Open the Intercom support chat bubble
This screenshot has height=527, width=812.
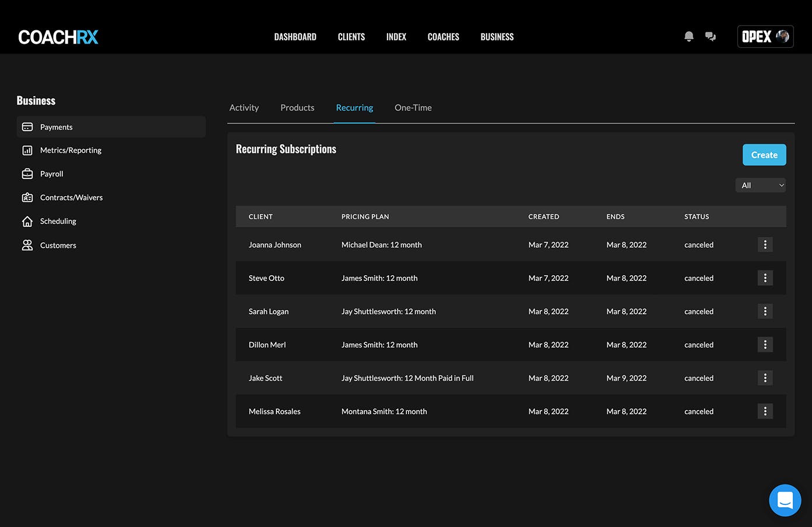[785, 500]
